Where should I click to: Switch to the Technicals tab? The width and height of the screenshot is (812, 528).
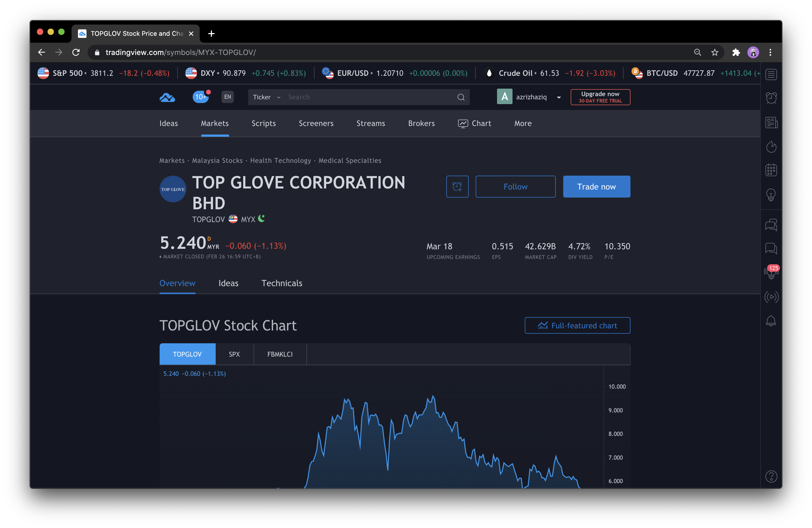point(282,283)
